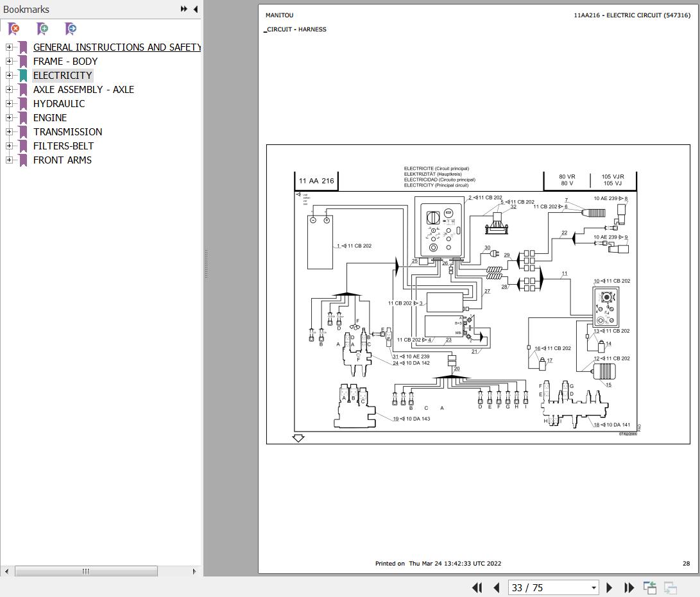The width and height of the screenshot is (700, 597).
Task: Click the panel splitter grip handle
Action: [206, 264]
